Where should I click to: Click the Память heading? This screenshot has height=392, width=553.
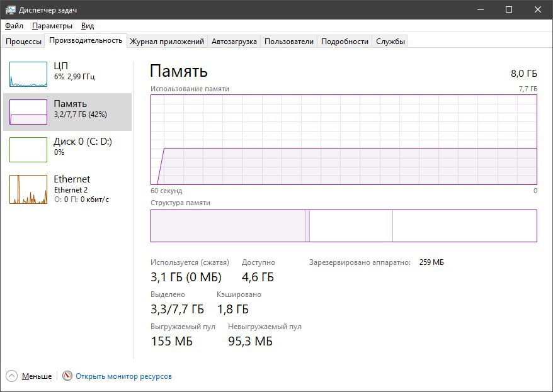pyautogui.click(x=178, y=71)
